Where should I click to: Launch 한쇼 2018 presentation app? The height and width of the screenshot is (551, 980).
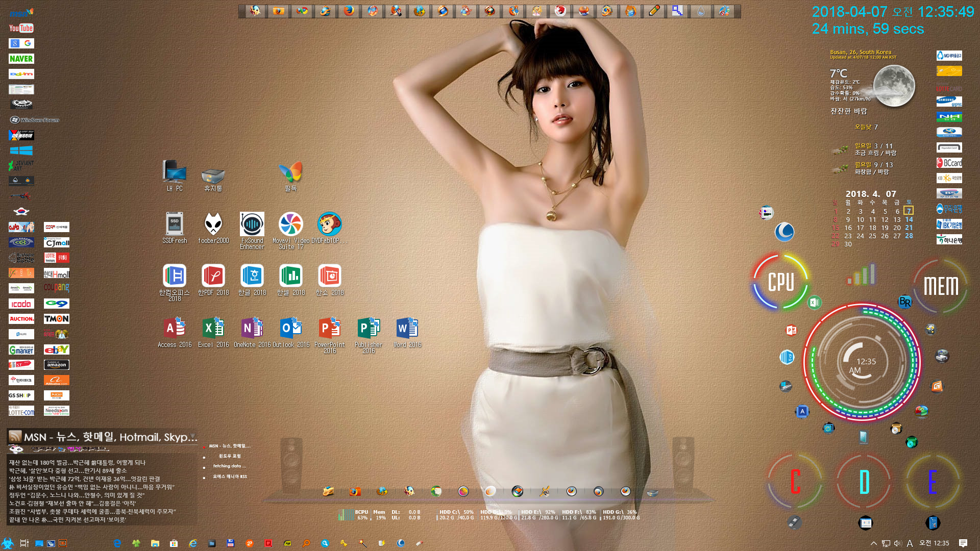coord(330,280)
